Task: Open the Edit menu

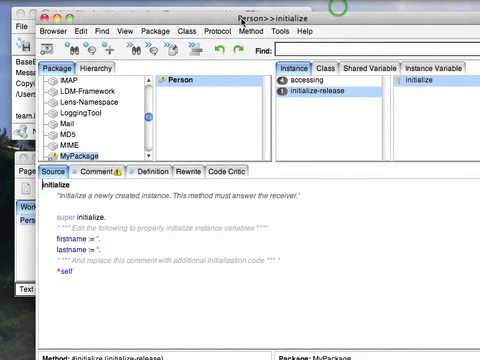Action: 81,31
